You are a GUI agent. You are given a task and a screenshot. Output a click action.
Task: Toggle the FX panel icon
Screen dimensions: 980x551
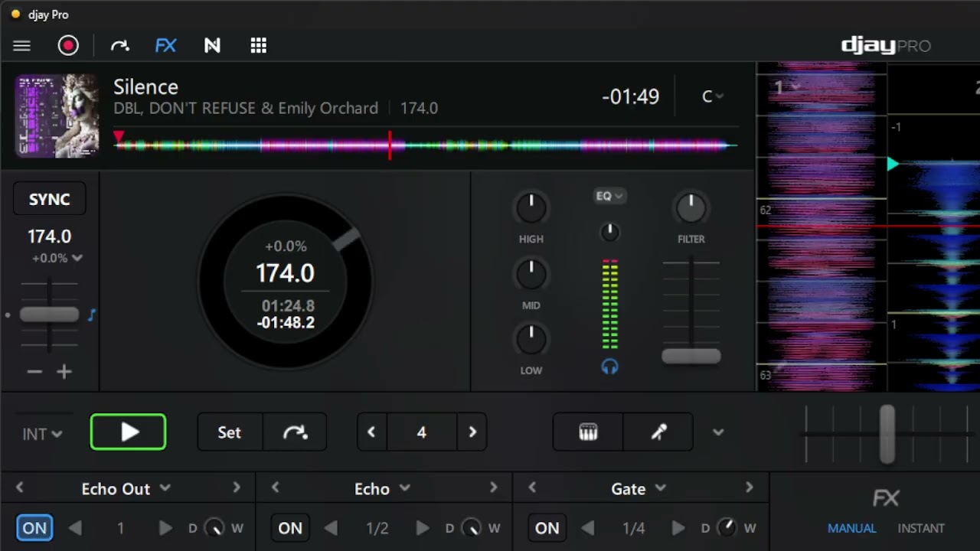pos(165,46)
